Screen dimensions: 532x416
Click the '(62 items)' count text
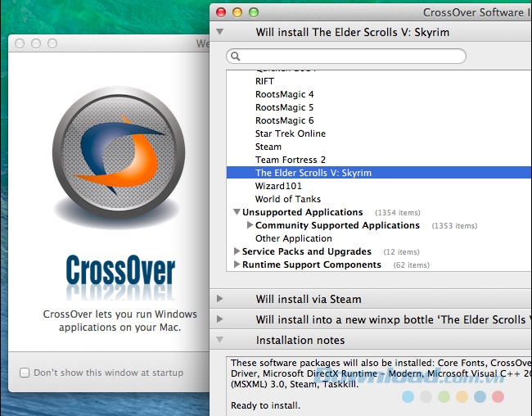(x=411, y=265)
